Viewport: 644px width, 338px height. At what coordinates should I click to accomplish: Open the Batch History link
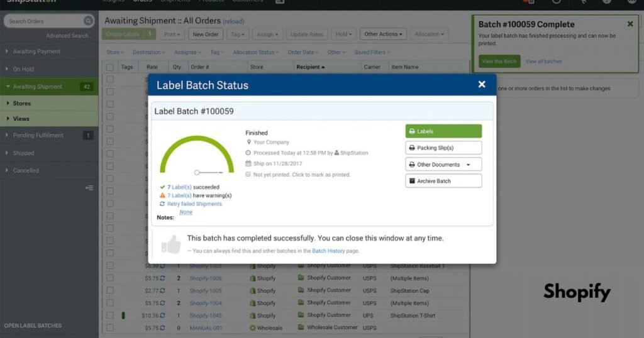pyautogui.click(x=328, y=251)
